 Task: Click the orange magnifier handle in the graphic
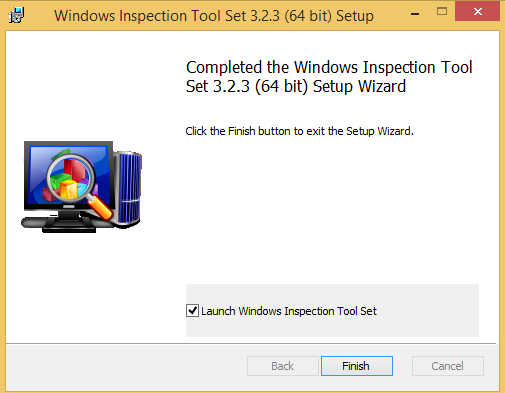click(101, 207)
